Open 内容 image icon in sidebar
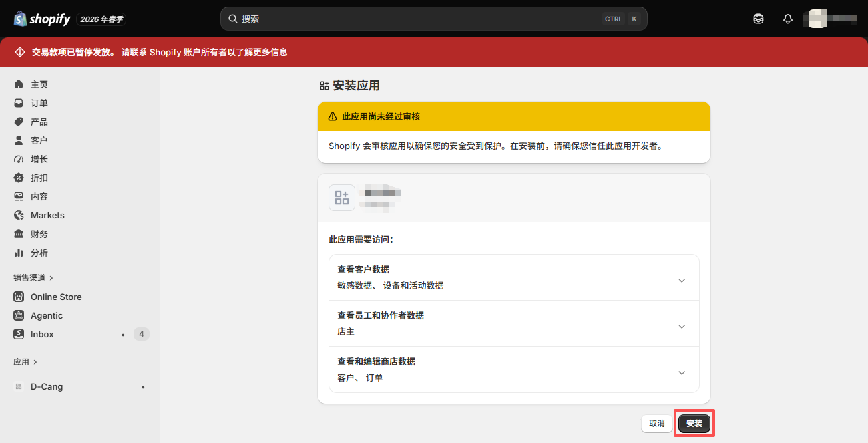 pyautogui.click(x=19, y=196)
